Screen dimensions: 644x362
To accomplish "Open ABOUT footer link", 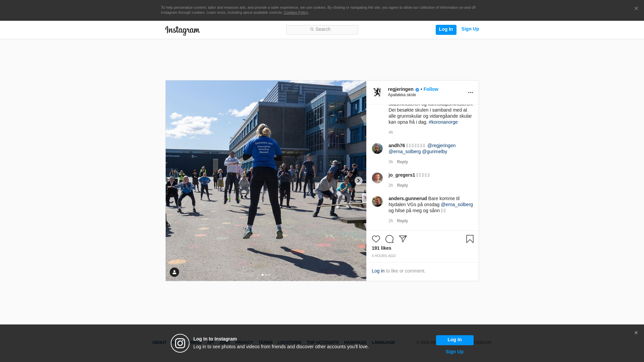I will pyautogui.click(x=159, y=343).
